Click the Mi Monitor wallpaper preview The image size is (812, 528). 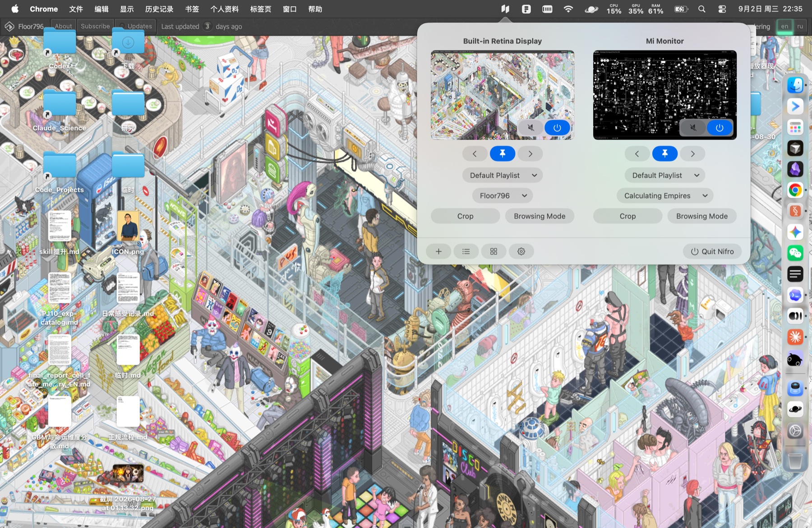(x=665, y=95)
